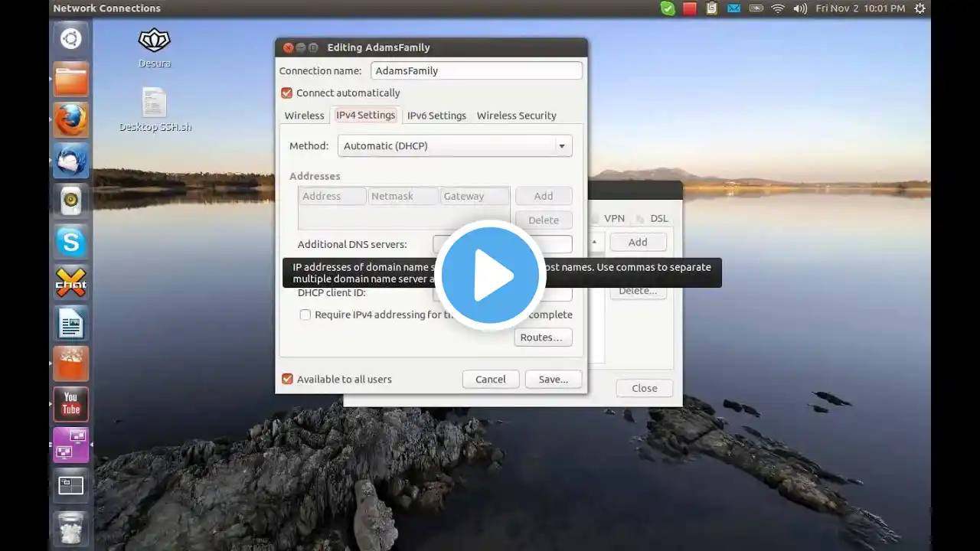
Task: Switch to the IPv6 Settings tab
Action: (x=436, y=116)
